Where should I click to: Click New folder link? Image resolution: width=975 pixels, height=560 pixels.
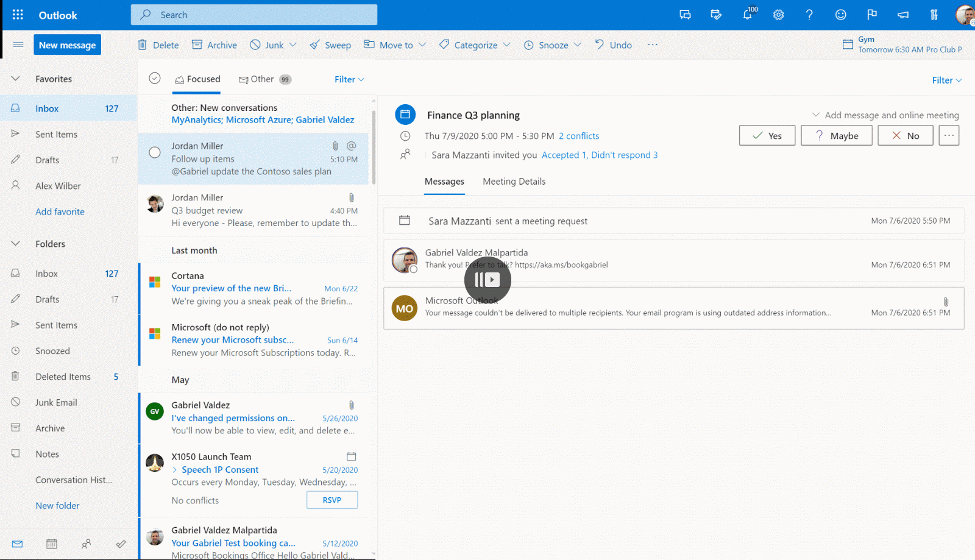point(57,505)
